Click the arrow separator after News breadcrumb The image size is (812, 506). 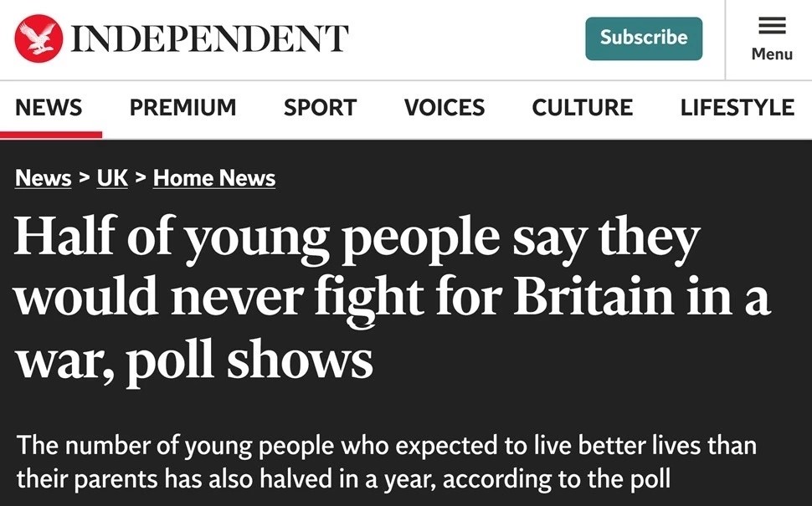[85, 178]
